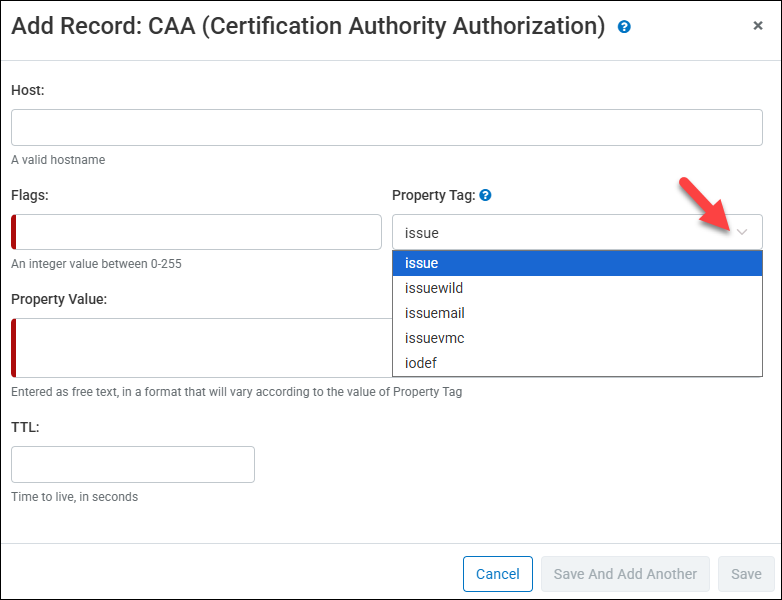The width and height of the screenshot is (782, 600).
Task: Click into the Flags field
Action: tap(198, 232)
